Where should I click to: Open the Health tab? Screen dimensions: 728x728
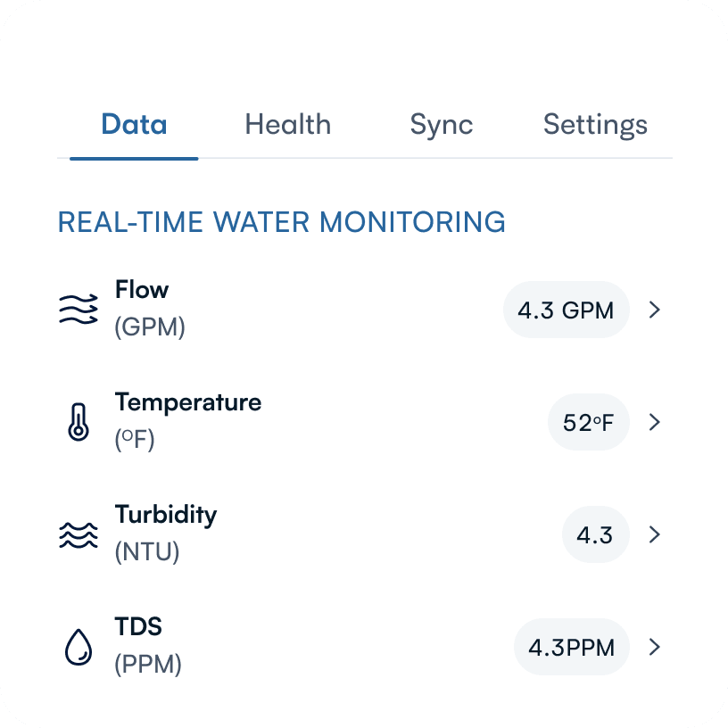287,124
